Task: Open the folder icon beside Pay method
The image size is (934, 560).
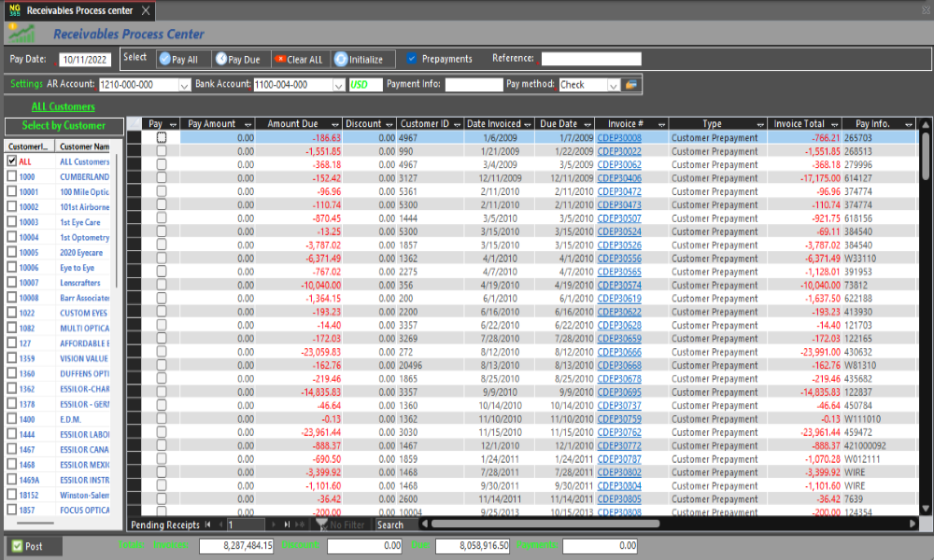Action: pos(631,85)
